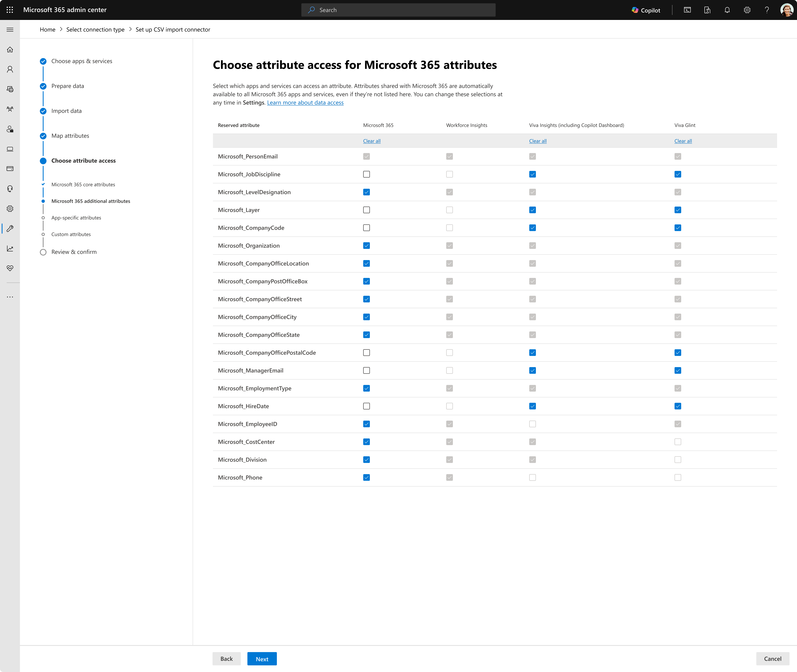
Task: Open Learn more about data access link
Action: [x=305, y=103]
